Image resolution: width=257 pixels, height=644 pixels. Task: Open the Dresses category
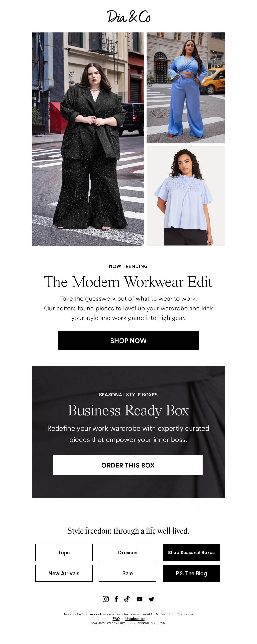point(128,552)
